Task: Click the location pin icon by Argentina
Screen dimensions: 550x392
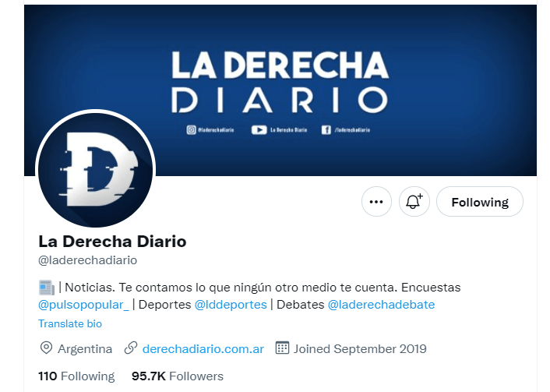Action: [46, 348]
